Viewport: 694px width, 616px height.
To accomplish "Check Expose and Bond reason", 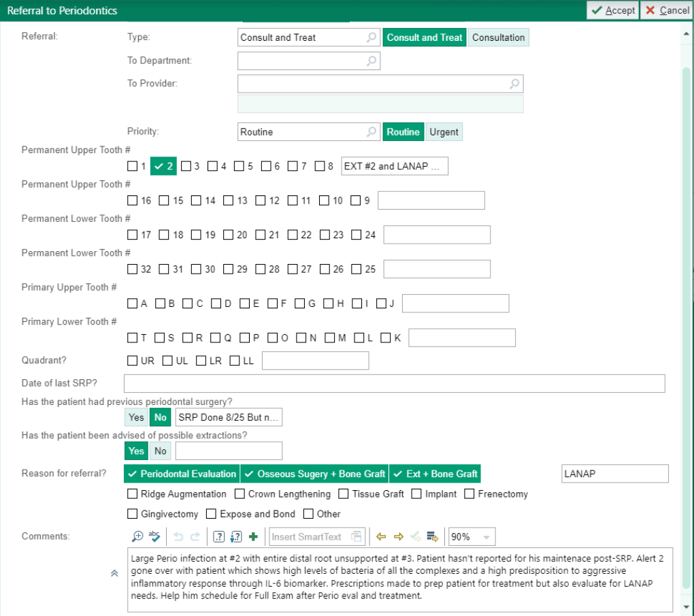I will (211, 514).
